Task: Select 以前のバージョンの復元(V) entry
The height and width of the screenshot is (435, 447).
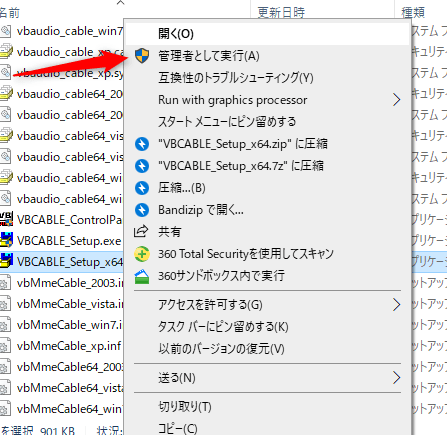Action: [x=267, y=349]
